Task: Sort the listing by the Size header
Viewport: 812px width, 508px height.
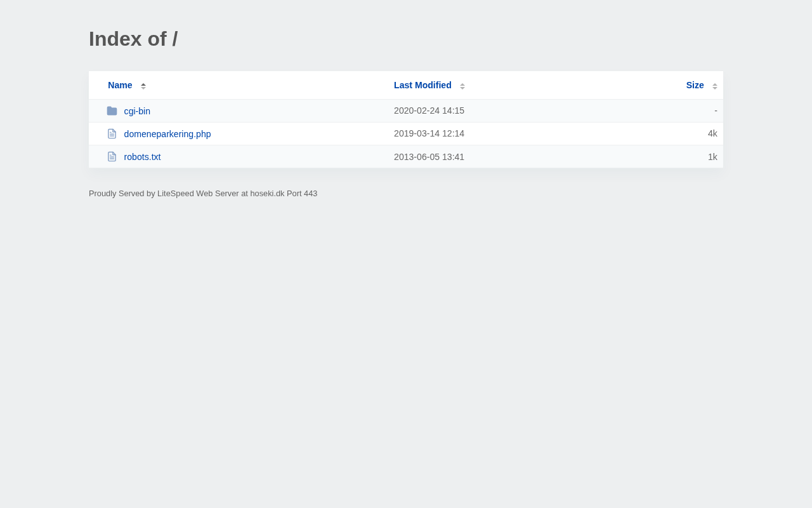Action: pyautogui.click(x=695, y=85)
